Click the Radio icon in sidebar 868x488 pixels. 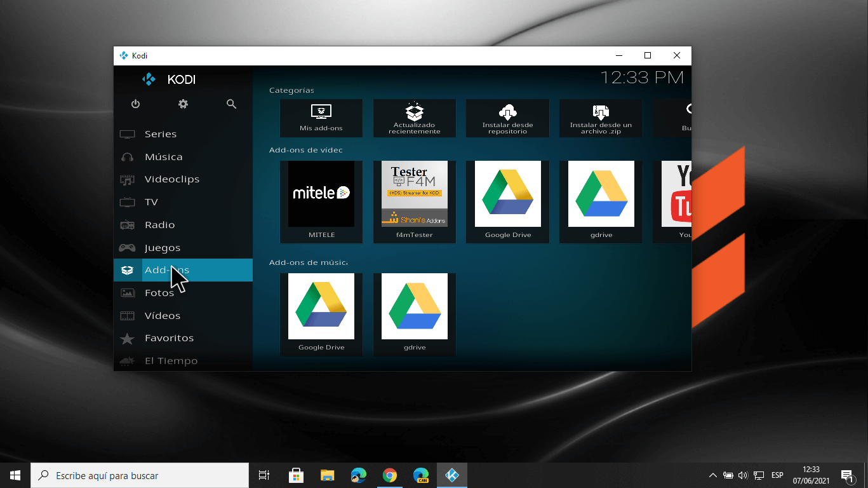click(x=127, y=225)
